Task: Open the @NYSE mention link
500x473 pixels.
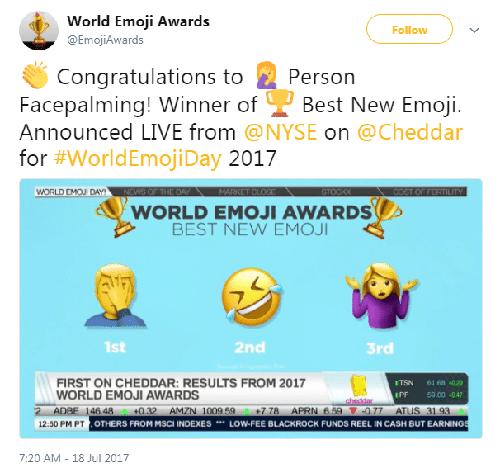Action: pos(280,132)
